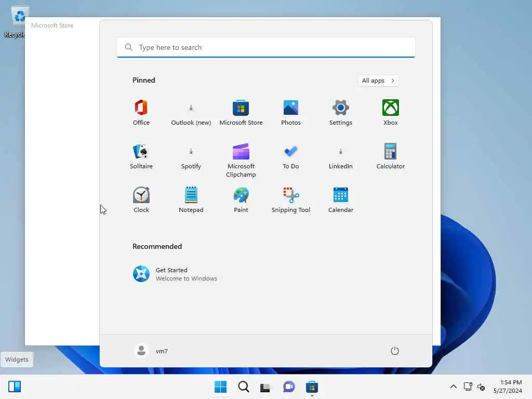Open the vm7 user account menu
Screen dimensions: 532x399
[x=151, y=351]
